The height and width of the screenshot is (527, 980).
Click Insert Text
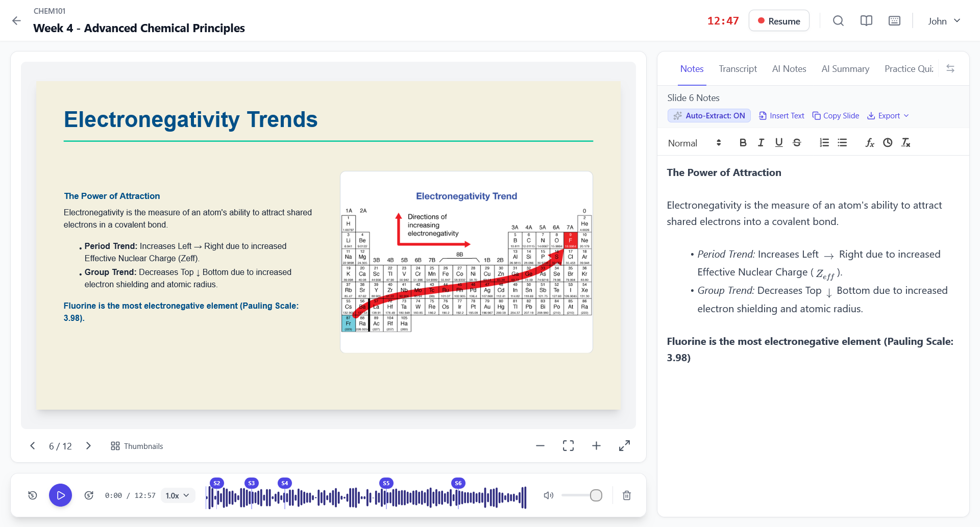pyautogui.click(x=781, y=116)
